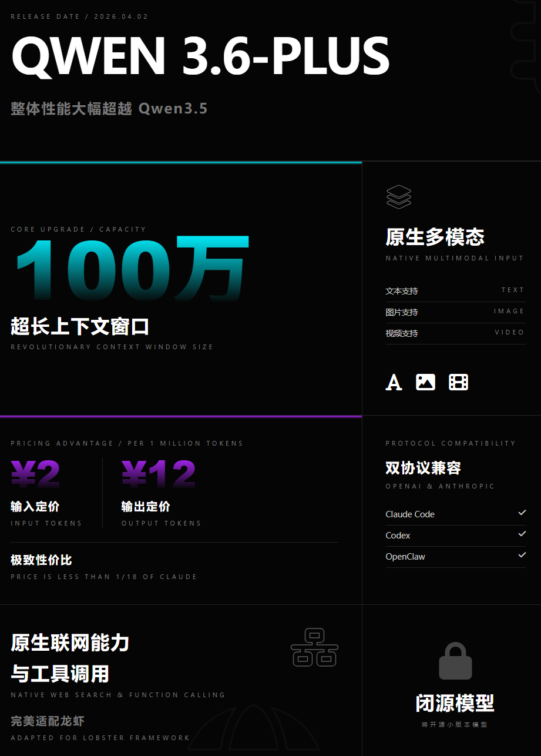The image size is (541, 756).
Task: Toggle the checkmark next to OpenClaw
Action: (522, 555)
